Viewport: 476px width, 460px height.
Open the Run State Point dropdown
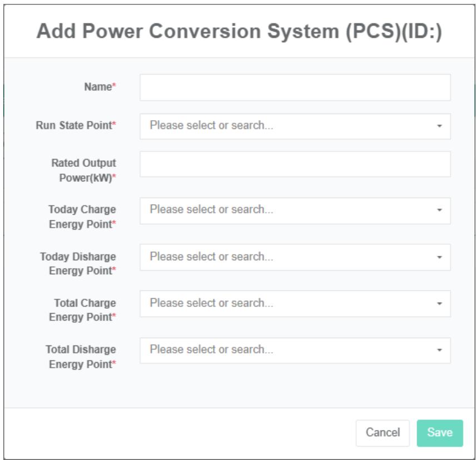coord(289,126)
